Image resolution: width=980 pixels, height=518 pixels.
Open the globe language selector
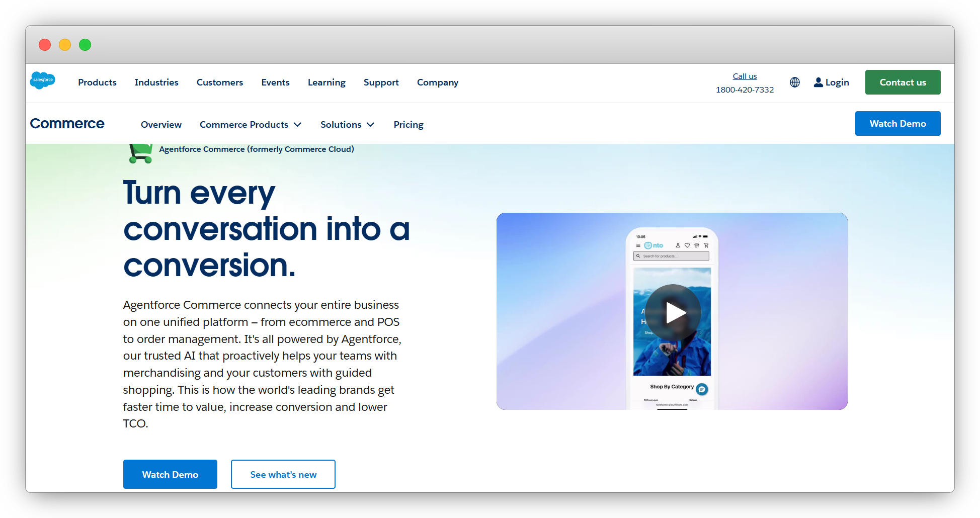[x=795, y=82]
